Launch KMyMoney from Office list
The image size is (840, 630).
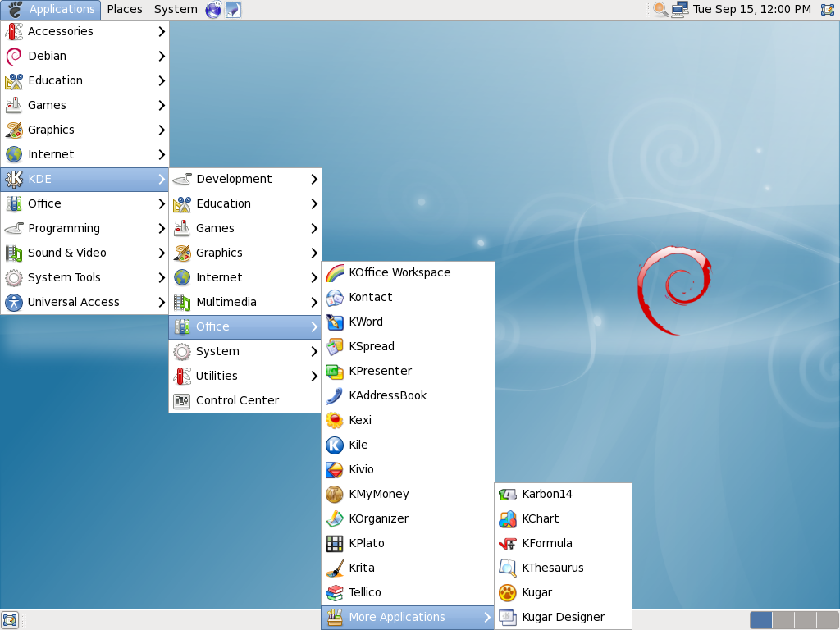pyautogui.click(x=408, y=495)
